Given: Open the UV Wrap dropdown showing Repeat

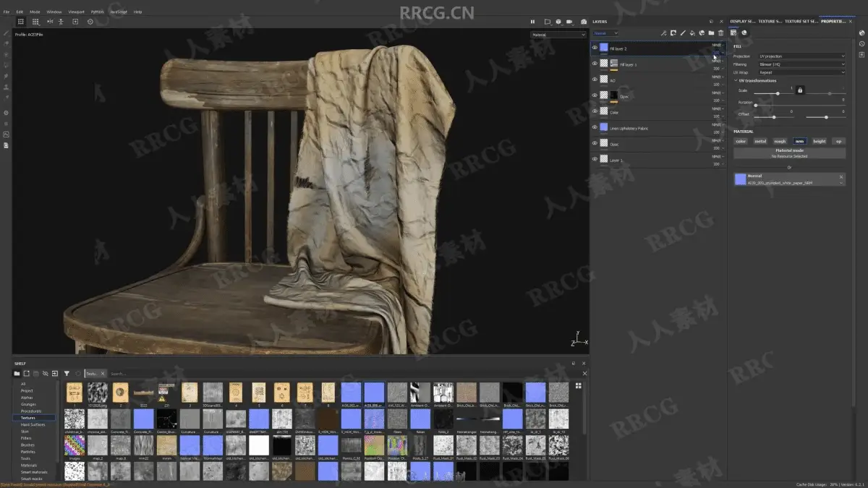Looking at the screenshot, I should point(801,72).
